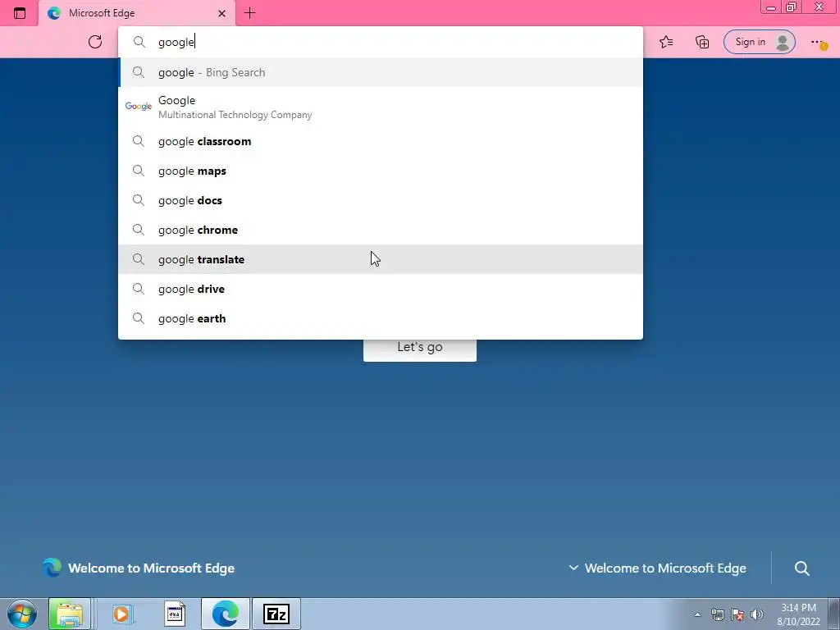Open Windows Explorer from taskbar

point(69,614)
